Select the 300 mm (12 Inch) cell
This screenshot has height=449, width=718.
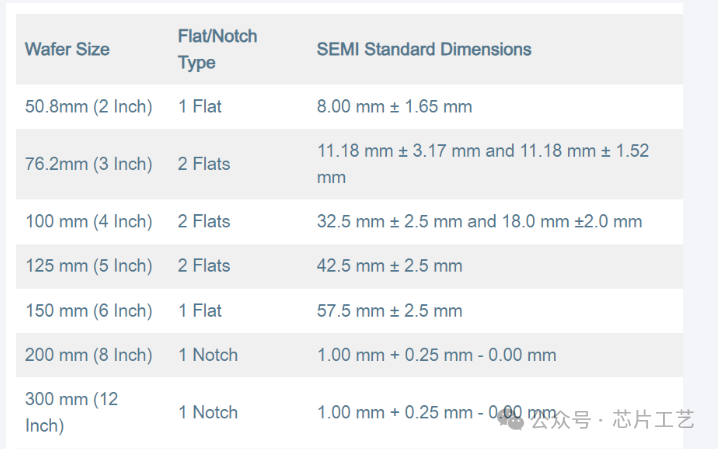point(71,412)
